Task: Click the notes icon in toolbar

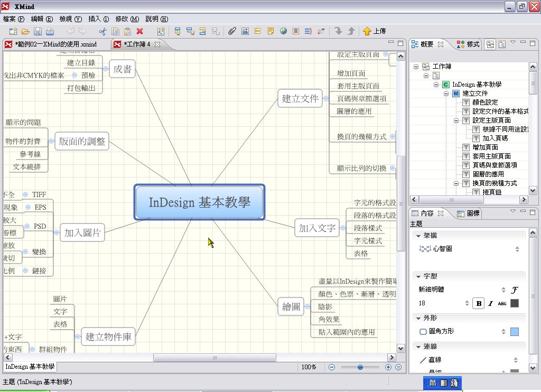Action: click(x=270, y=31)
